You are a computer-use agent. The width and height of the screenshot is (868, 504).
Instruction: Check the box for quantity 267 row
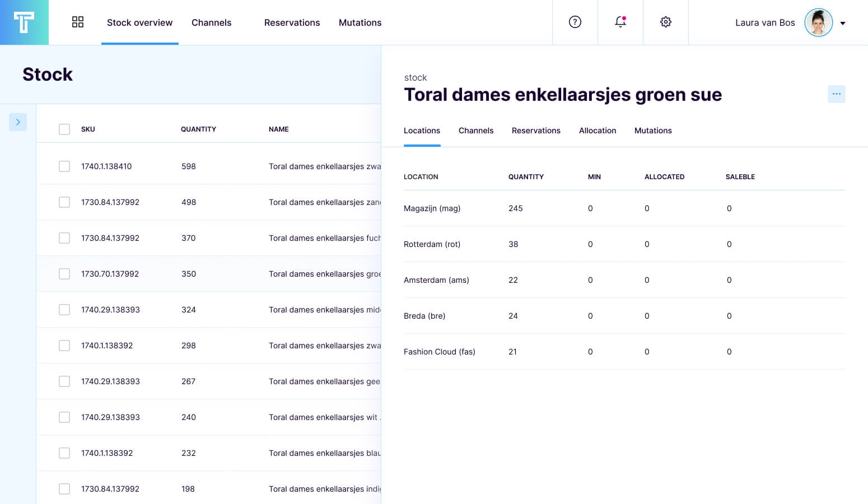(x=64, y=381)
